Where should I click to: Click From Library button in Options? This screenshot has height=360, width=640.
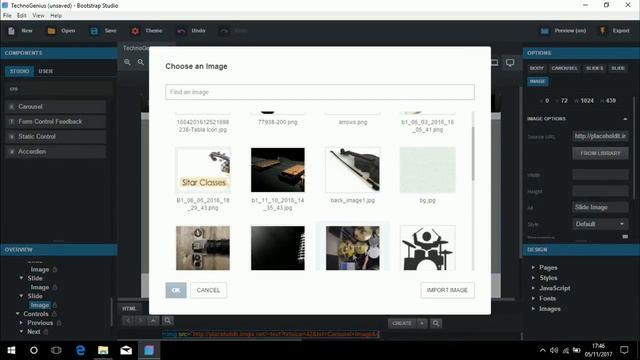pyautogui.click(x=600, y=153)
